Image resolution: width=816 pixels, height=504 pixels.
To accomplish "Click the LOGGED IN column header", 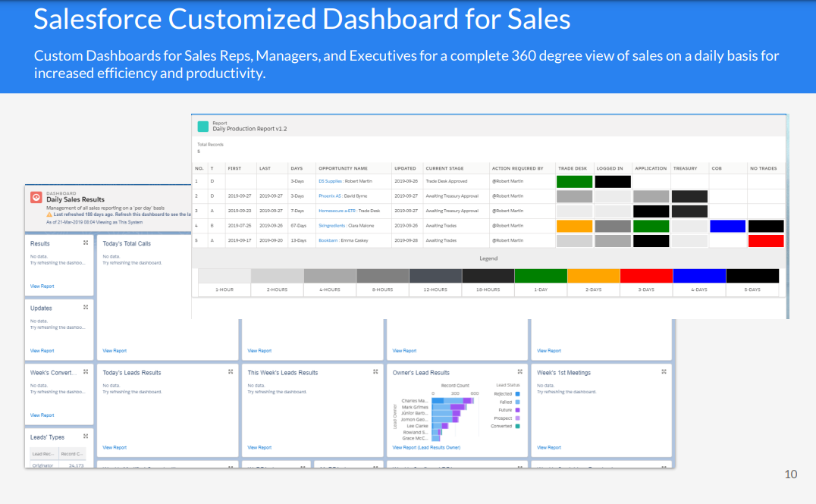I will [x=610, y=168].
